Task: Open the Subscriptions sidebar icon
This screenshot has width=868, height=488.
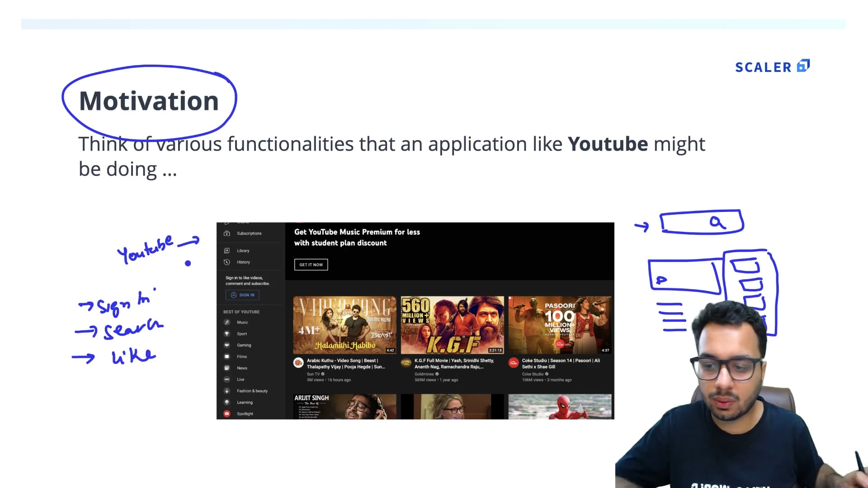Action: 227,234
